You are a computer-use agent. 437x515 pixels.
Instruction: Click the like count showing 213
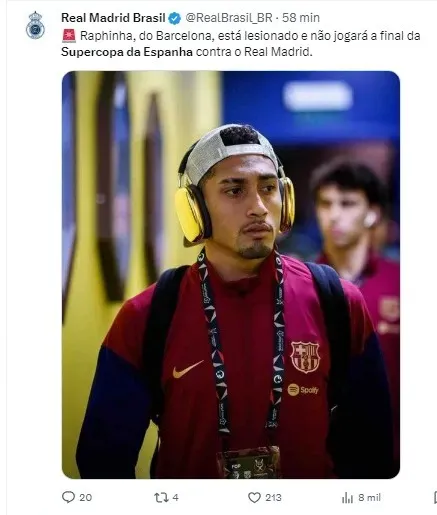[x=273, y=497]
